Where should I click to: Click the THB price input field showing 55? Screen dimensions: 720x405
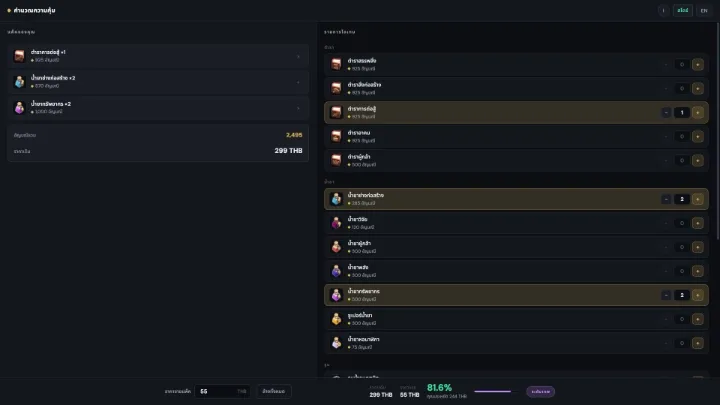pos(222,391)
